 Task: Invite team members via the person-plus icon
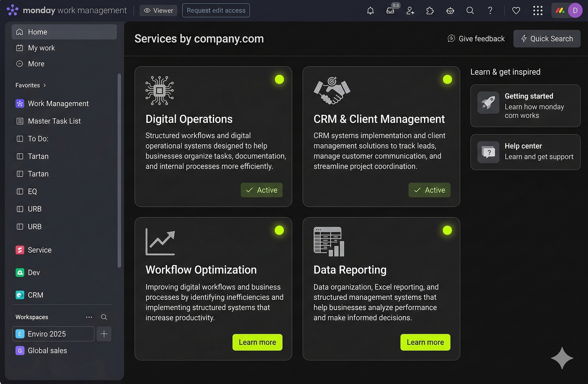click(x=410, y=11)
